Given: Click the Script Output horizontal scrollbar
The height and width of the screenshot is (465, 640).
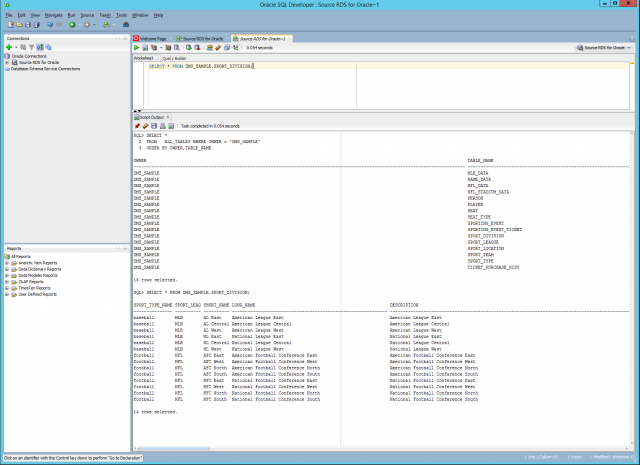Looking at the screenshot, I should 174,449.
